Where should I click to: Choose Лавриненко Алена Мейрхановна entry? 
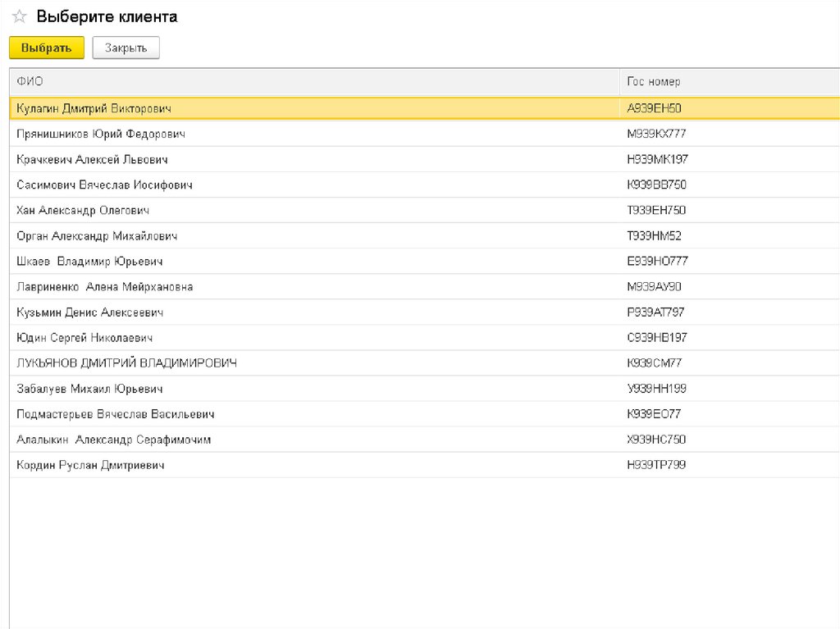104,287
